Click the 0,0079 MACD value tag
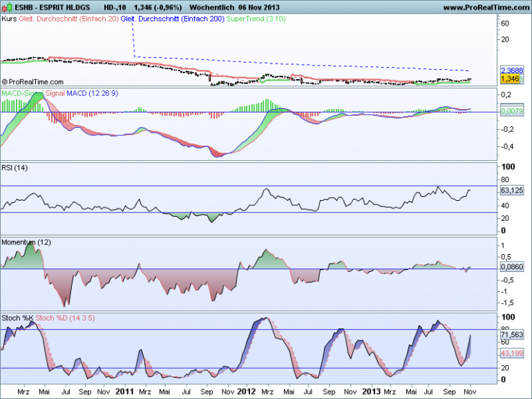532x399 pixels. tap(512, 111)
